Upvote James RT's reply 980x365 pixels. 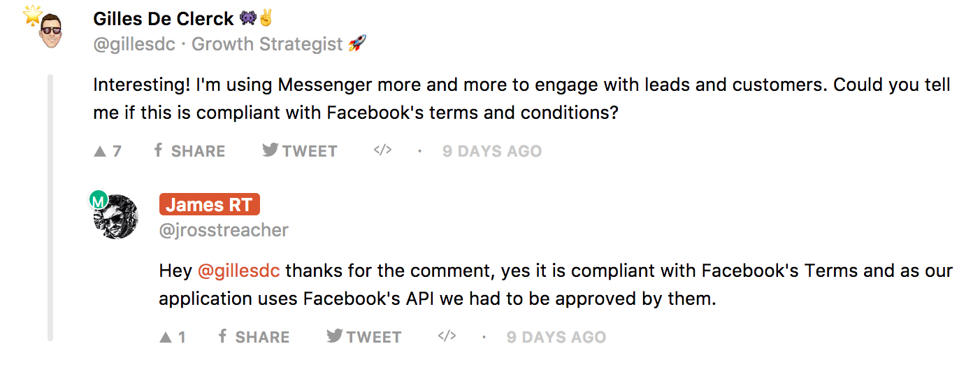point(173,337)
